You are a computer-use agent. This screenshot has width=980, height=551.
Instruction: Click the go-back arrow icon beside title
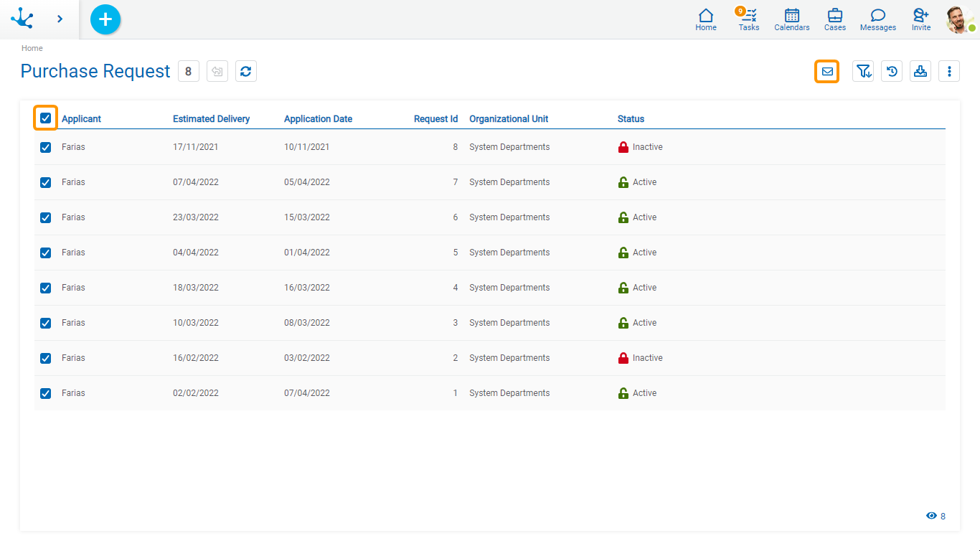(x=217, y=71)
